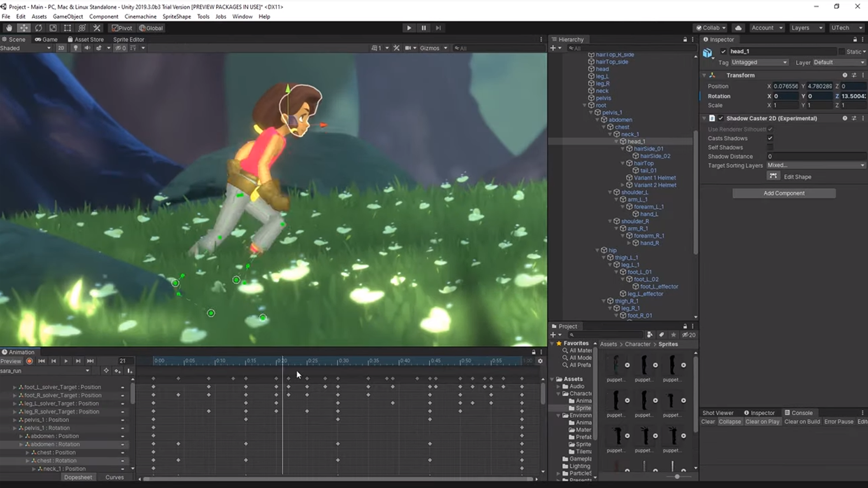Adjust the Project thumbnail size slider
Image resolution: width=868 pixels, height=488 pixels.
pyautogui.click(x=677, y=477)
